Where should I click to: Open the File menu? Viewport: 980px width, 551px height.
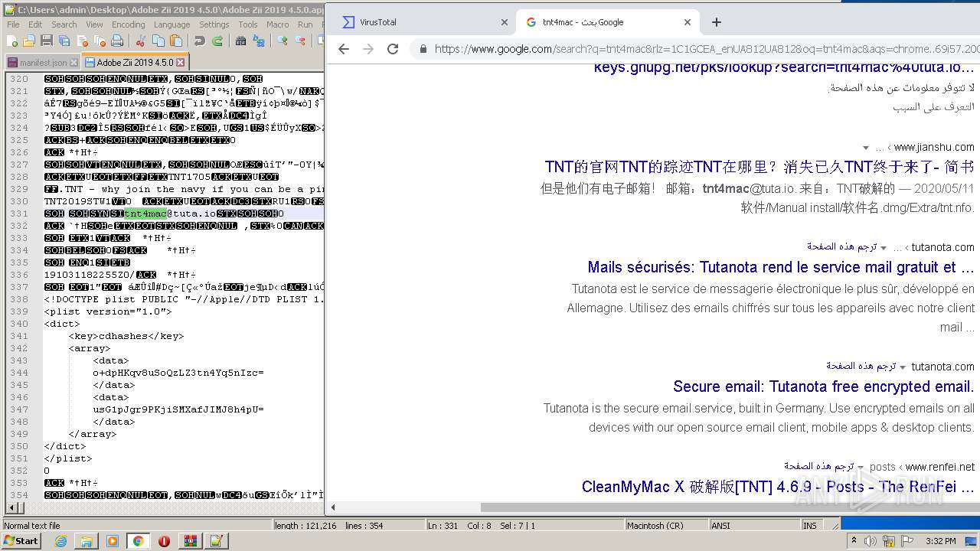click(x=14, y=24)
